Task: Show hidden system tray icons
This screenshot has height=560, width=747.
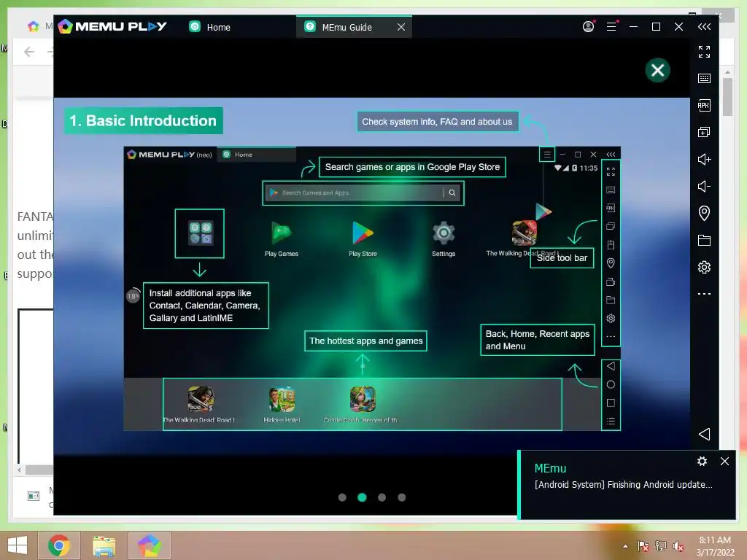Action: (x=625, y=546)
